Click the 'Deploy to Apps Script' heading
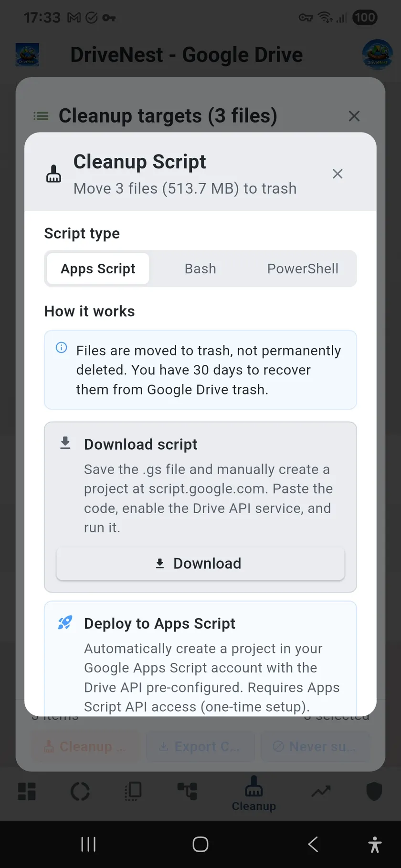 coord(159,623)
